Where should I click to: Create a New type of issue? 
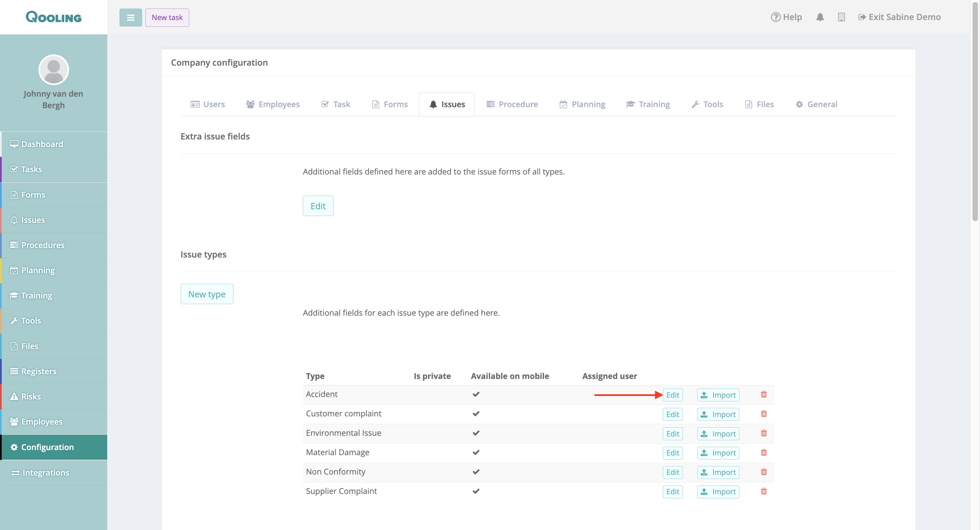[207, 294]
